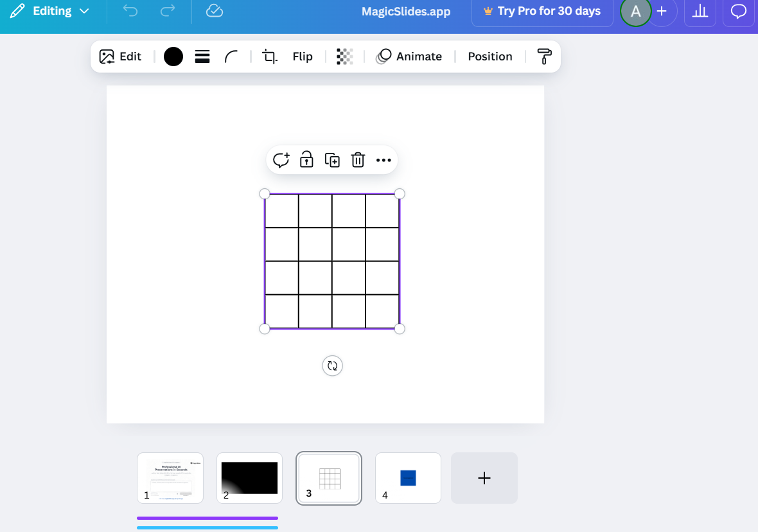Delete the selected grid with trash icon
The image size is (758, 532).
click(x=358, y=160)
